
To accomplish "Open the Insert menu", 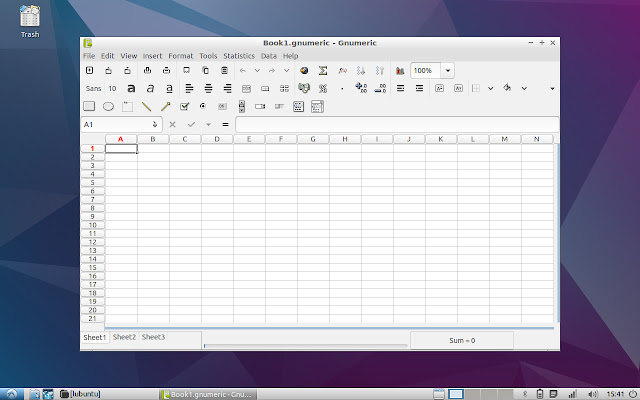I will (x=152, y=56).
